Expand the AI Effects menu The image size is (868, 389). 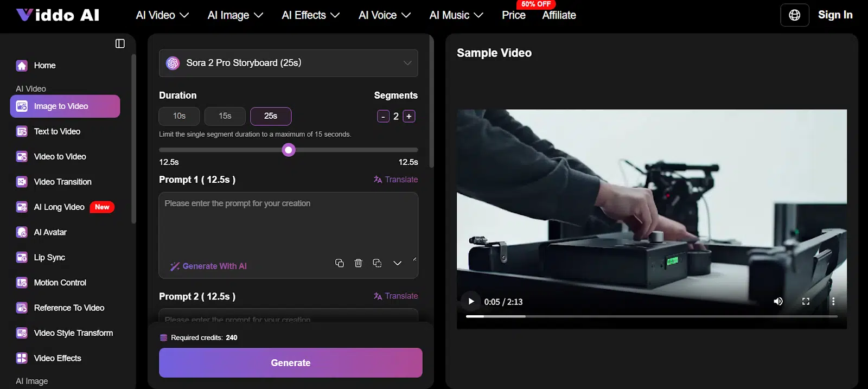pyautogui.click(x=310, y=15)
